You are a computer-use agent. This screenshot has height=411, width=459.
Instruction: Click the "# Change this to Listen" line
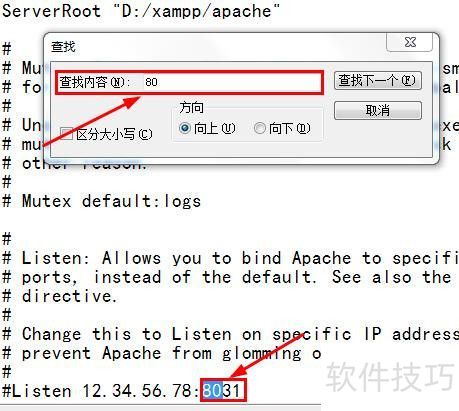pos(230,334)
